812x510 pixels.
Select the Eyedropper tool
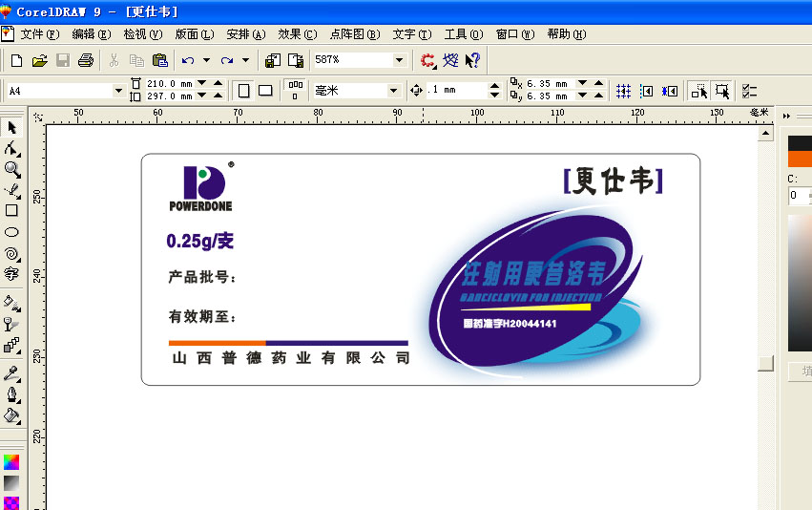(11, 373)
